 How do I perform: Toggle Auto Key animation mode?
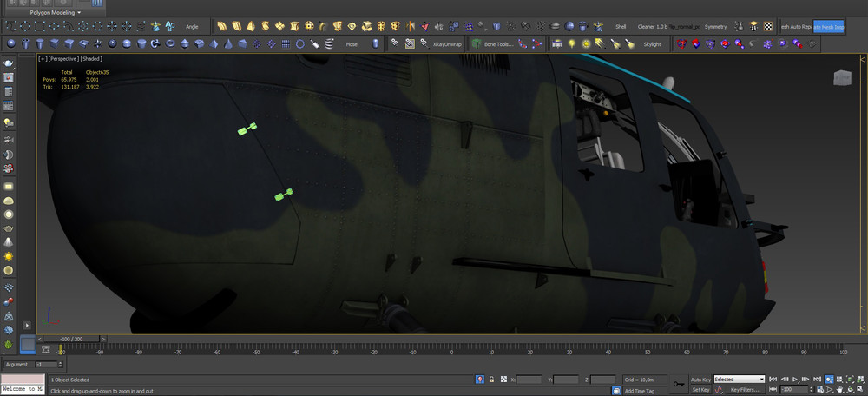click(700, 379)
